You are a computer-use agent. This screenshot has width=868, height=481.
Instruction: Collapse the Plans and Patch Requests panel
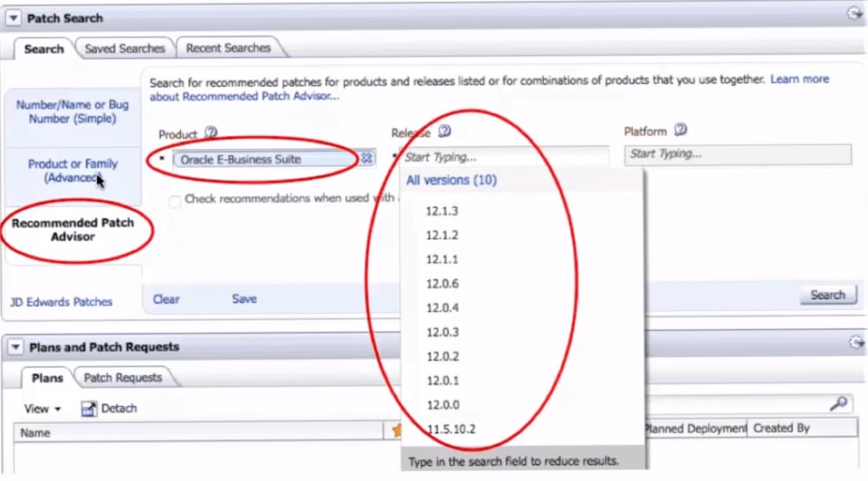(15, 348)
